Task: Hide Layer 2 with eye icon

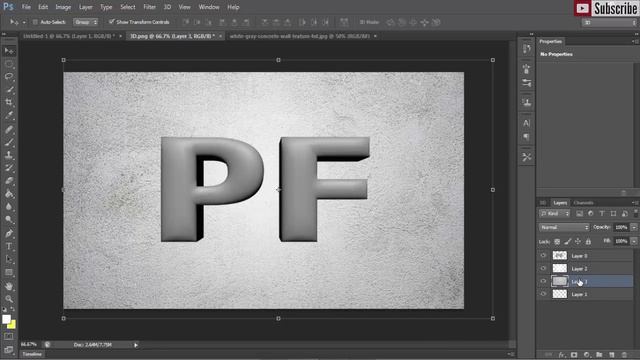Action: (543, 269)
